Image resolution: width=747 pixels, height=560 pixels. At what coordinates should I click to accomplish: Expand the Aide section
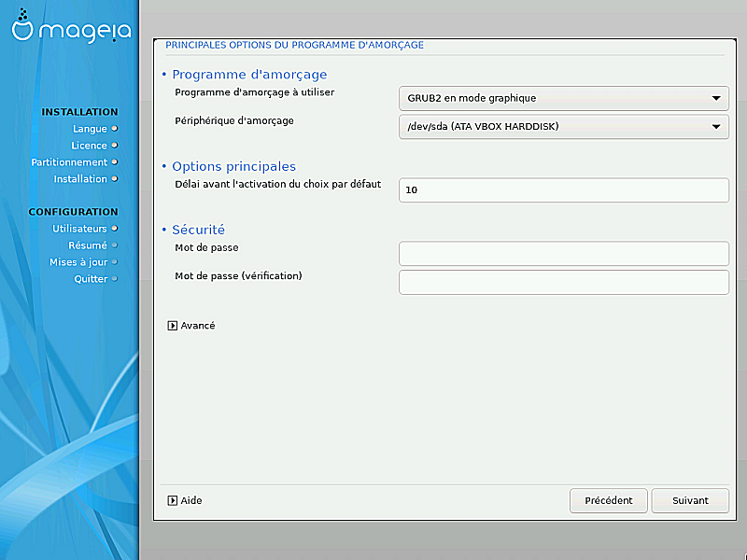[x=185, y=500]
